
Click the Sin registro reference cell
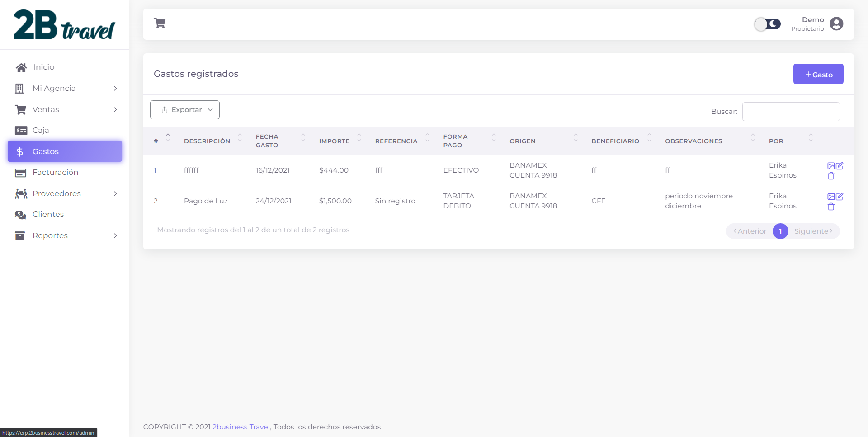pyautogui.click(x=395, y=201)
